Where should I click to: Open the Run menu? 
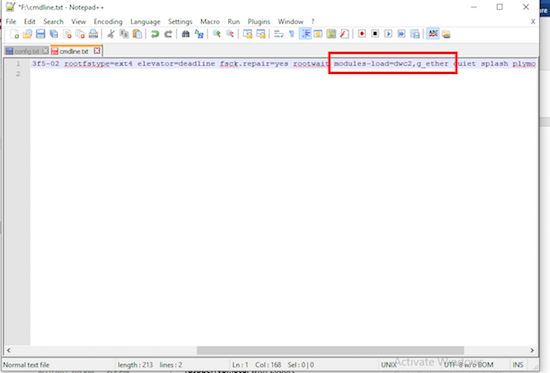tap(234, 21)
